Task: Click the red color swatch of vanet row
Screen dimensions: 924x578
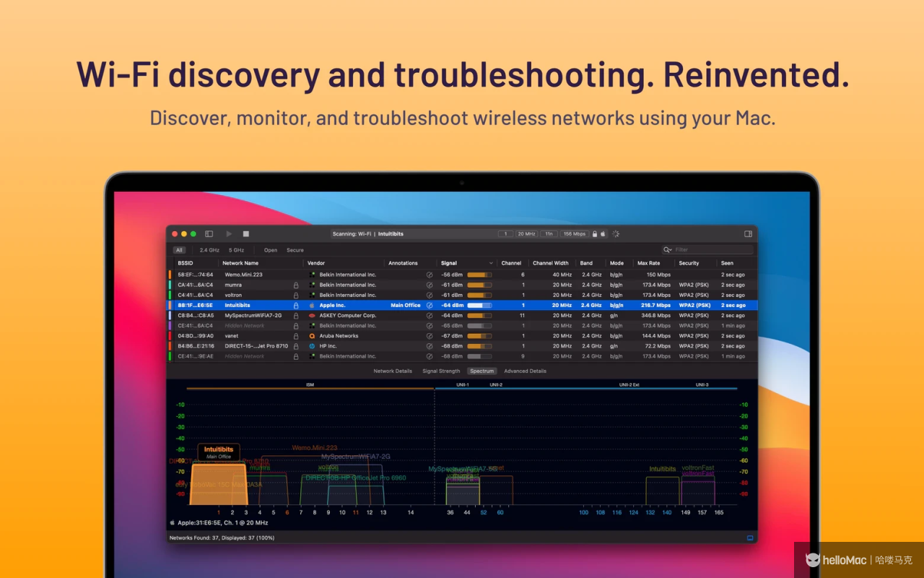Action: point(170,336)
